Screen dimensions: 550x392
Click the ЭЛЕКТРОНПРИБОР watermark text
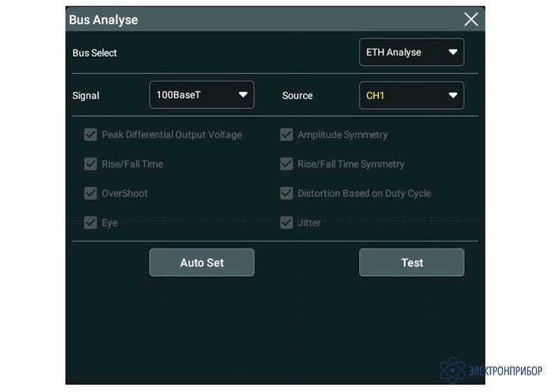pos(504,371)
